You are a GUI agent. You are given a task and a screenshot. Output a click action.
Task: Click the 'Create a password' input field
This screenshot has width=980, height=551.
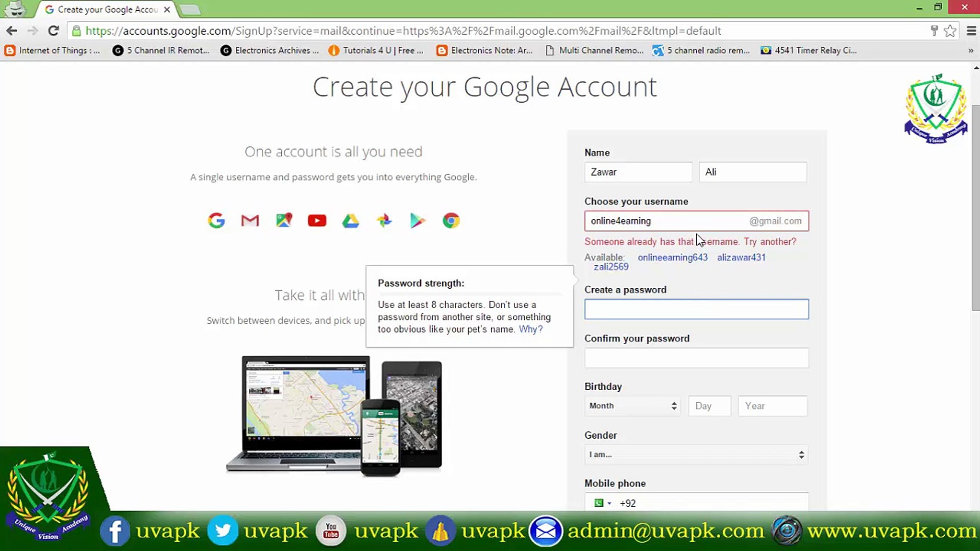click(696, 309)
